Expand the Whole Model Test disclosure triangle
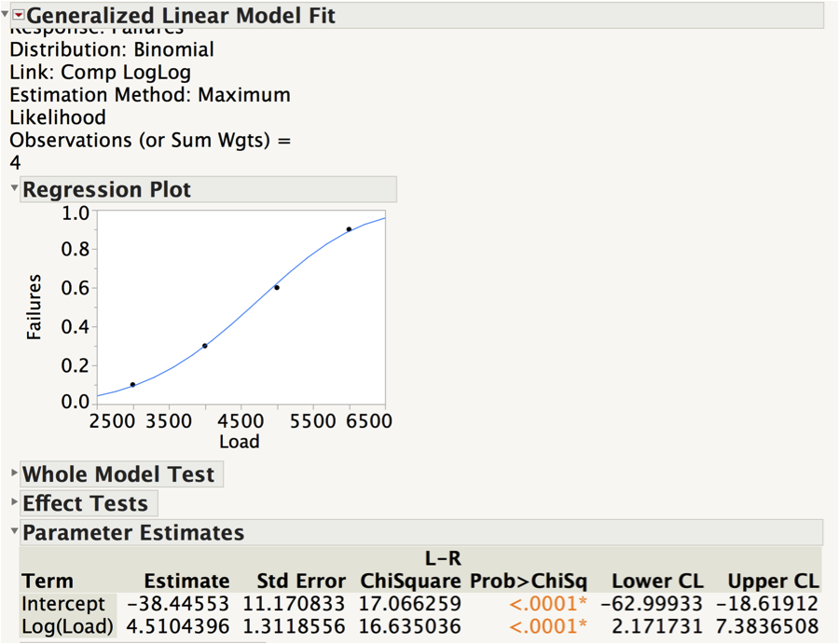 [14, 473]
